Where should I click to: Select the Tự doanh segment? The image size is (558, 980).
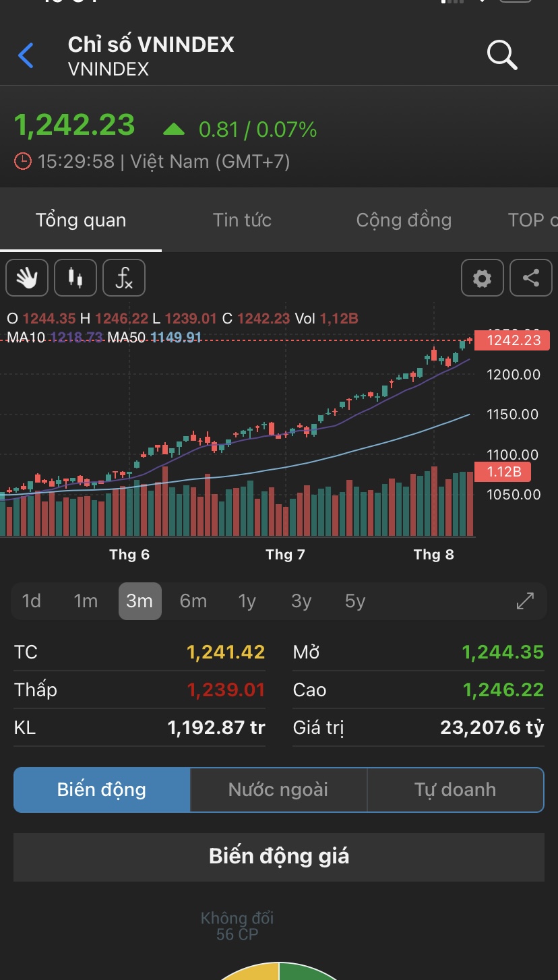(455, 790)
